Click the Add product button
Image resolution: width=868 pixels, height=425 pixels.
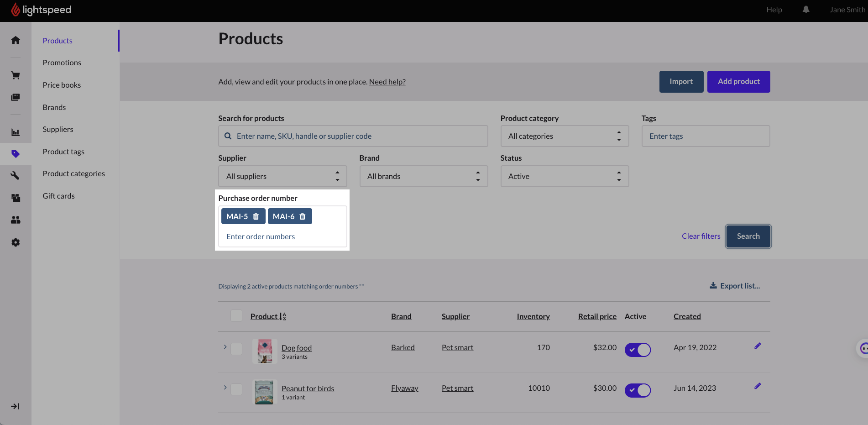tap(738, 82)
